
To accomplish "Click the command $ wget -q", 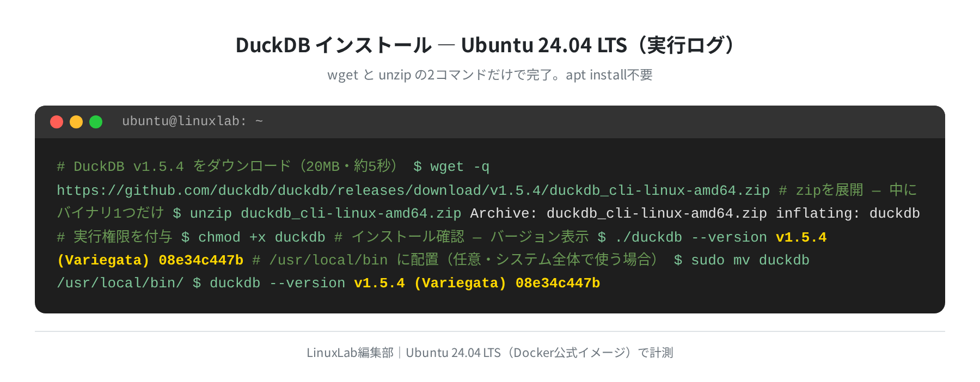I will [x=451, y=166].
